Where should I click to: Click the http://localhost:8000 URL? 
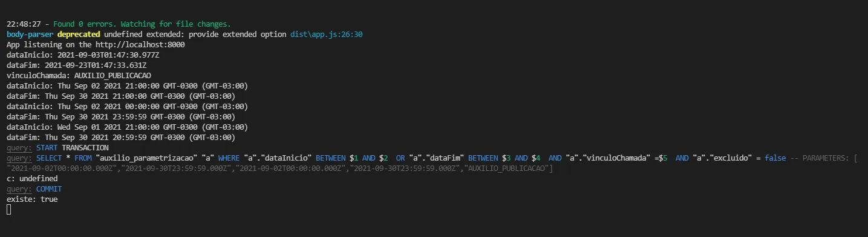(140, 45)
